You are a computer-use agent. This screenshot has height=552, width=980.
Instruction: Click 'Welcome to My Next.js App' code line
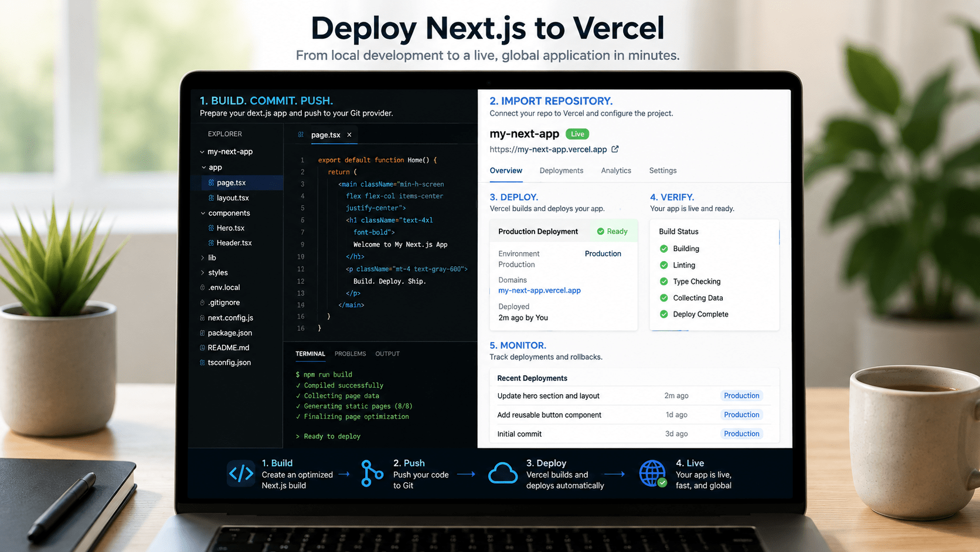400,245
